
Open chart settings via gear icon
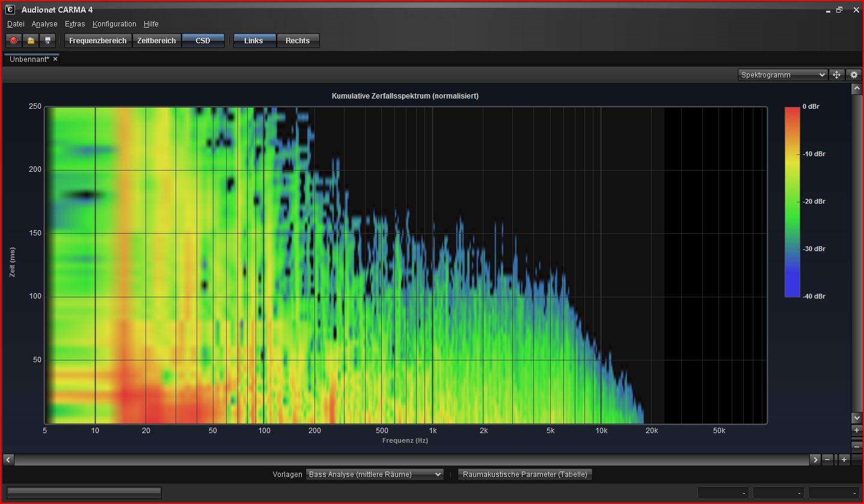(x=854, y=75)
